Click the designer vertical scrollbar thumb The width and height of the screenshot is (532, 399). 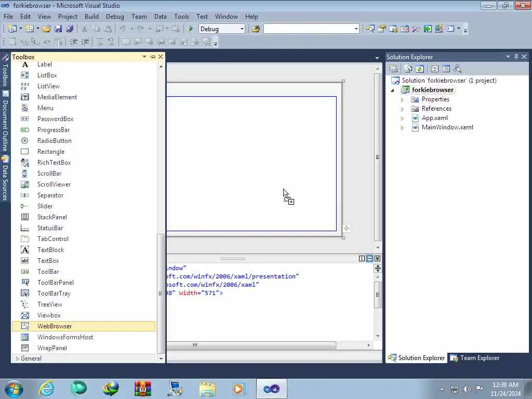coord(378,157)
